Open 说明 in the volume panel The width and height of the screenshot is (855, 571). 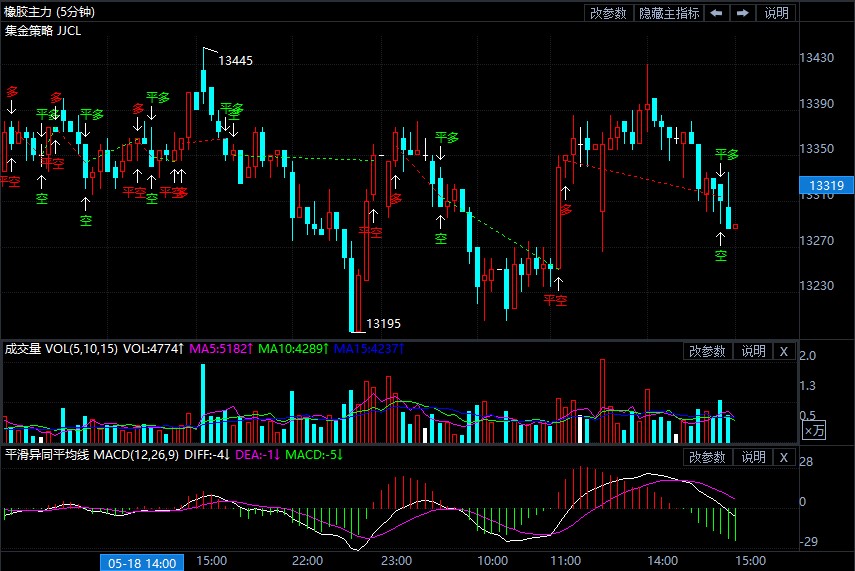tap(752, 351)
